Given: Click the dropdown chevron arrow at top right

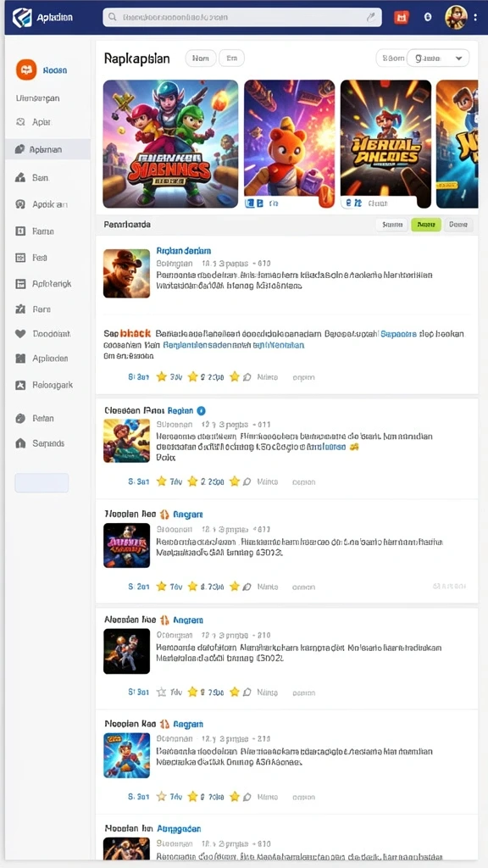Looking at the screenshot, I should 458,58.
